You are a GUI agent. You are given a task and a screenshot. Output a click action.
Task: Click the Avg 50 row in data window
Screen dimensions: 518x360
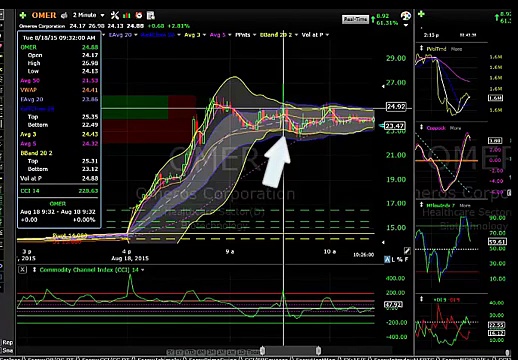click(x=59, y=81)
